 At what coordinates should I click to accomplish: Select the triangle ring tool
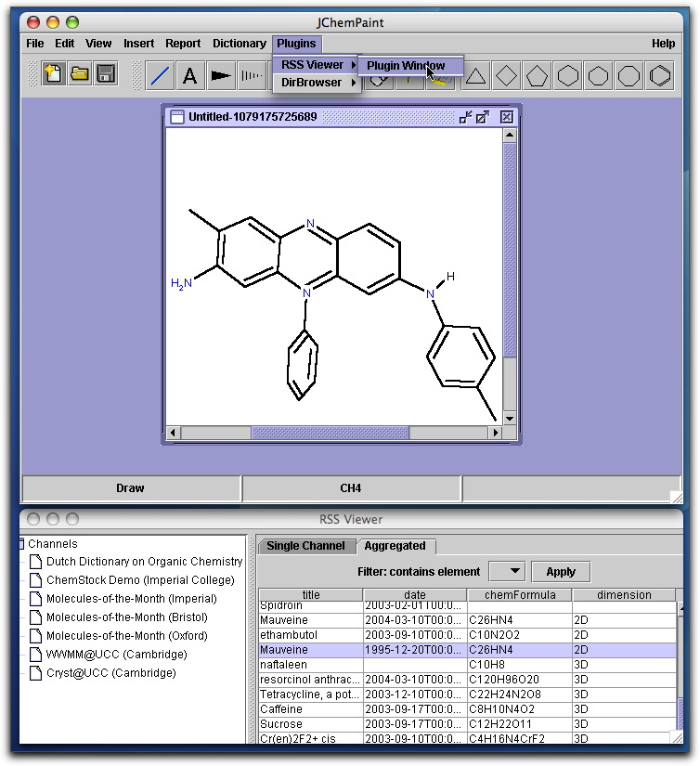(475, 75)
